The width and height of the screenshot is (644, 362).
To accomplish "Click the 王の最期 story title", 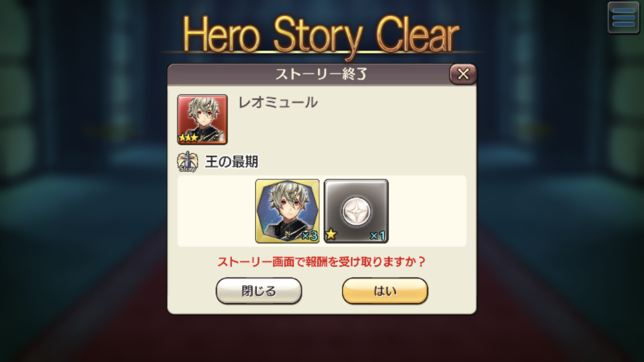I will click(x=232, y=162).
